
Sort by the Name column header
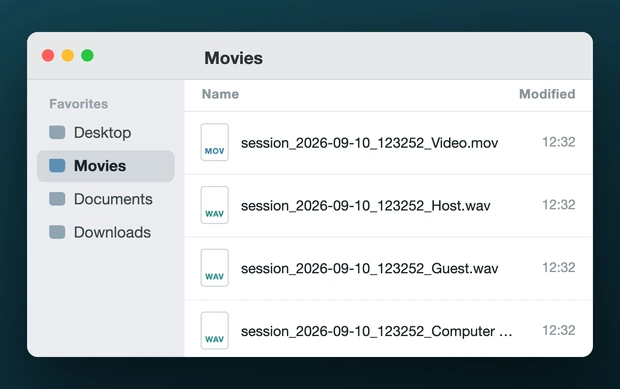tap(220, 94)
